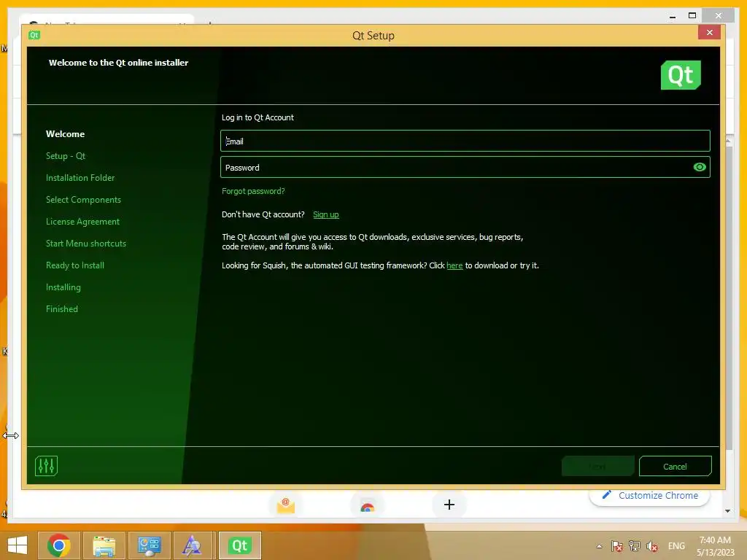Focus the Email input field
Viewport: 747px width, 560px height.
click(465, 141)
